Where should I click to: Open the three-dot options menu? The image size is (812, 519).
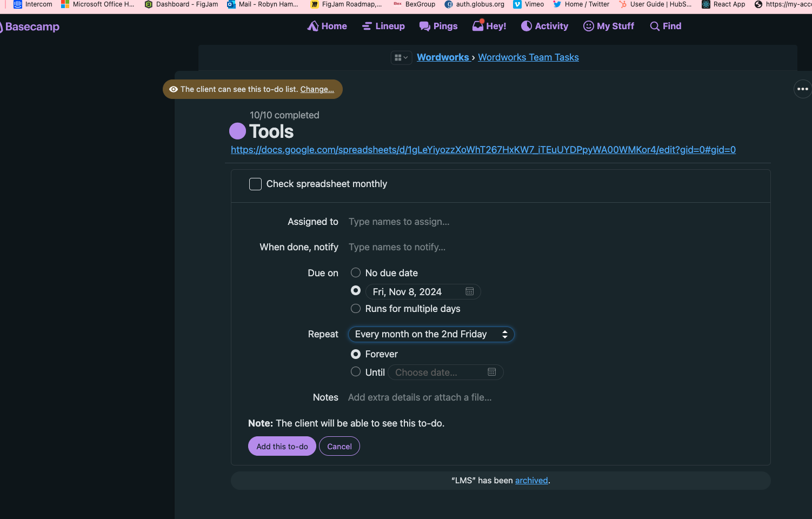802,89
